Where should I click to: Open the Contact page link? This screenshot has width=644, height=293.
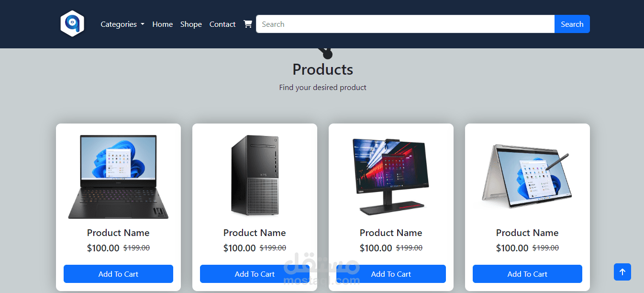tap(222, 24)
